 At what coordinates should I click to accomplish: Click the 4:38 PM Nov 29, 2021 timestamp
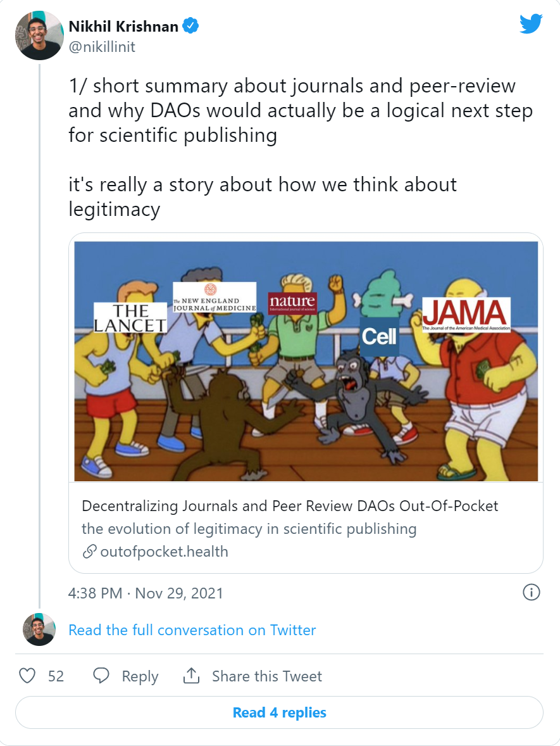pyautogui.click(x=146, y=593)
